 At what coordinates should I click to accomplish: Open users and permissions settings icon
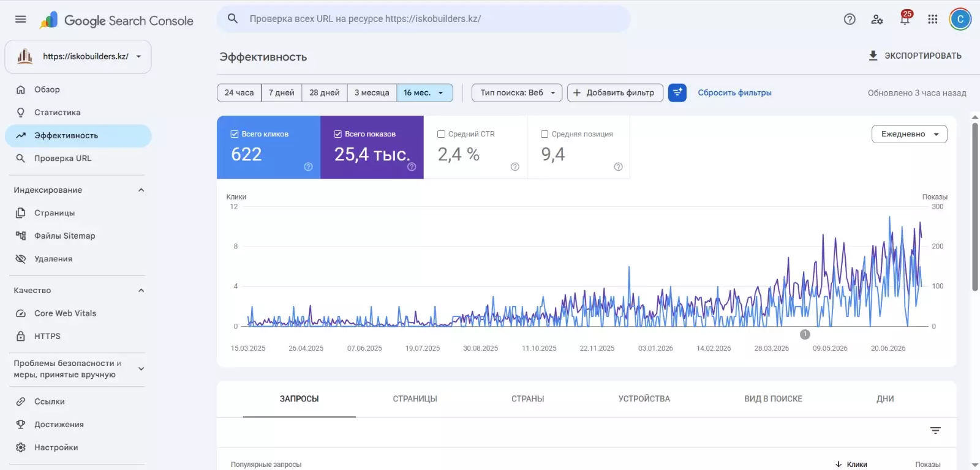coord(877,19)
